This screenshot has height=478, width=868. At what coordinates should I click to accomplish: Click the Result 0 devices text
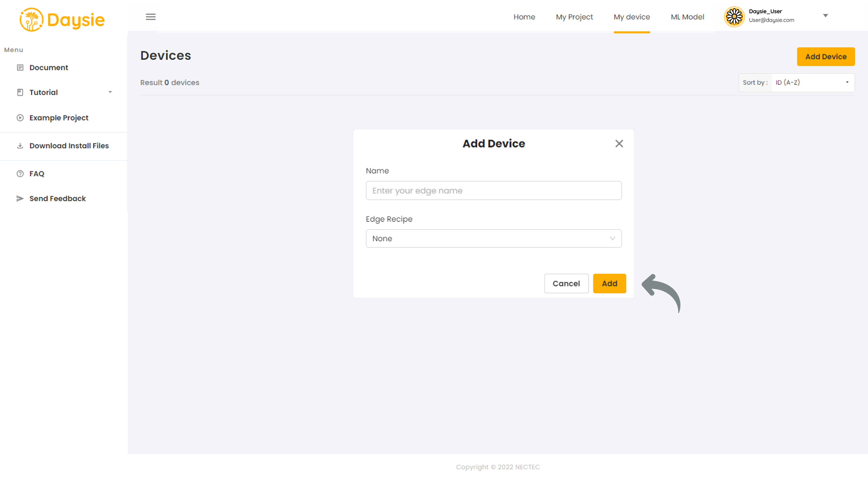(x=169, y=82)
